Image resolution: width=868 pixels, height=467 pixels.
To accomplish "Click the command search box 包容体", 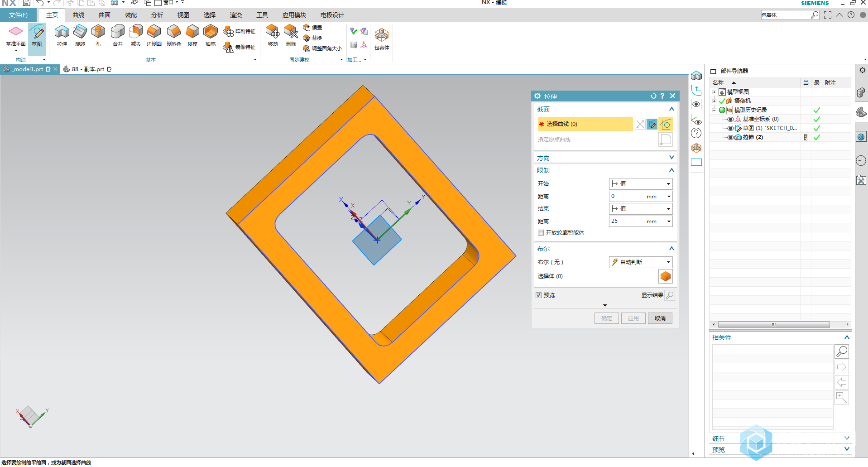I will pyautogui.click(x=789, y=15).
